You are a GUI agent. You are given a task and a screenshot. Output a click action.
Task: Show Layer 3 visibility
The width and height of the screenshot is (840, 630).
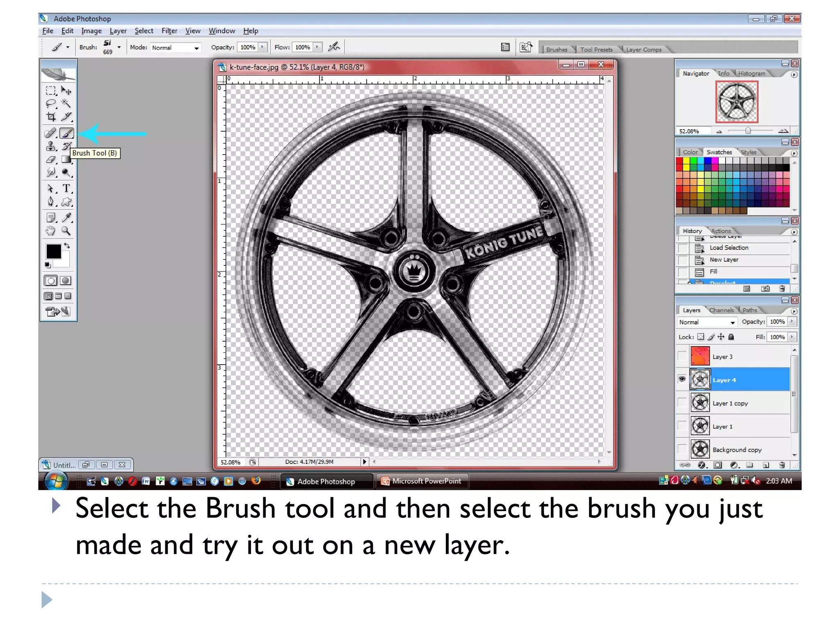[x=682, y=356]
